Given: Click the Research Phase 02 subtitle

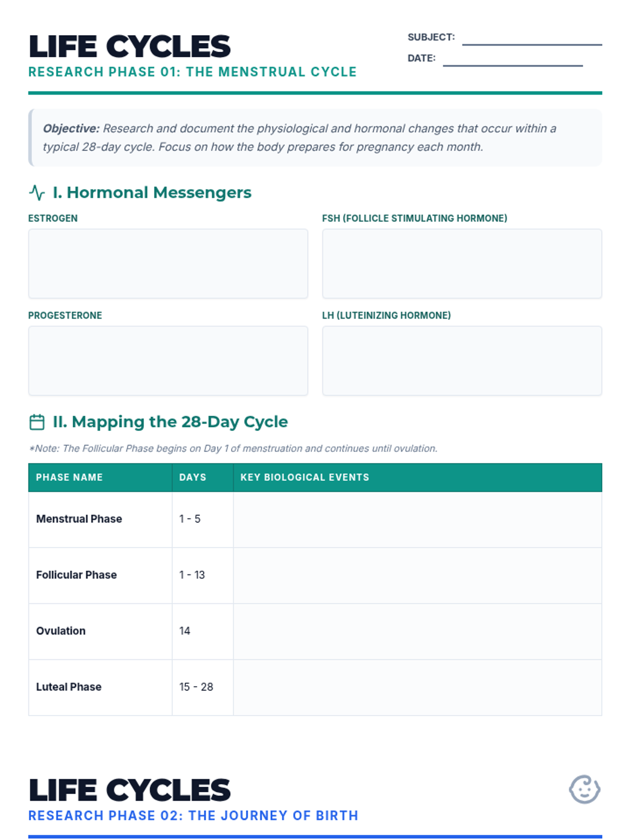Looking at the screenshot, I should 193,815.
